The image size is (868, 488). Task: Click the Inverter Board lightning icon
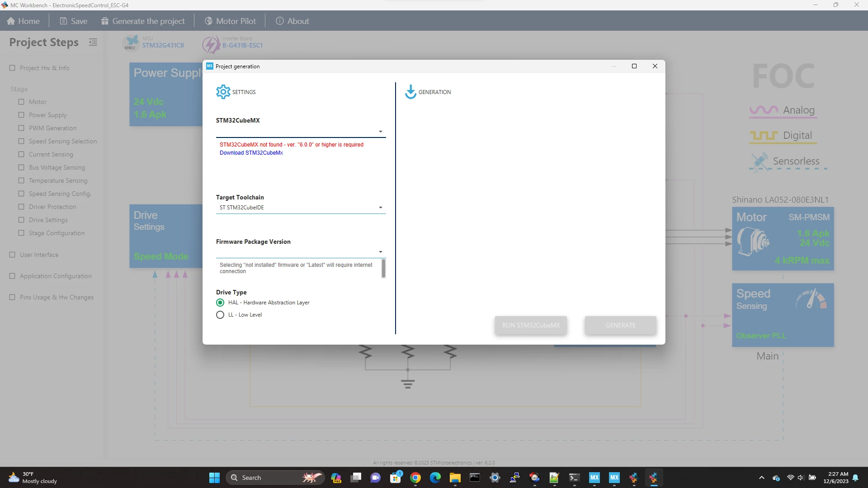click(211, 44)
